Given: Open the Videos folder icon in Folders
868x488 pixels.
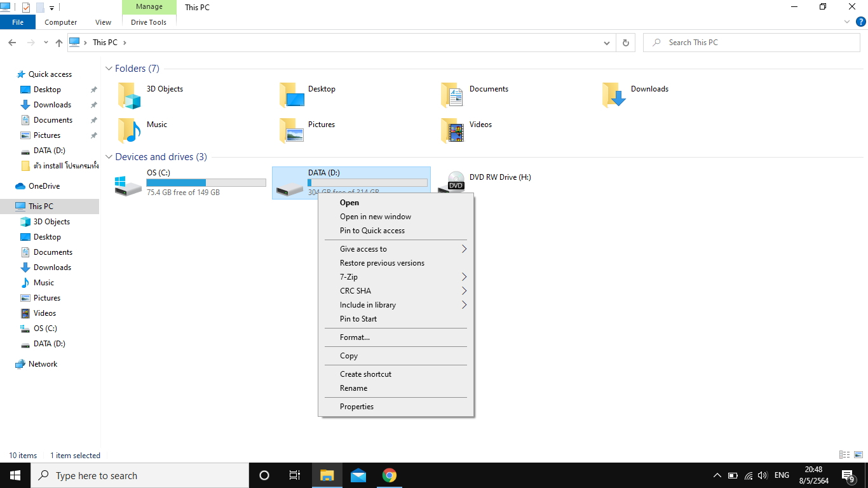Looking at the screenshot, I should click(x=453, y=131).
